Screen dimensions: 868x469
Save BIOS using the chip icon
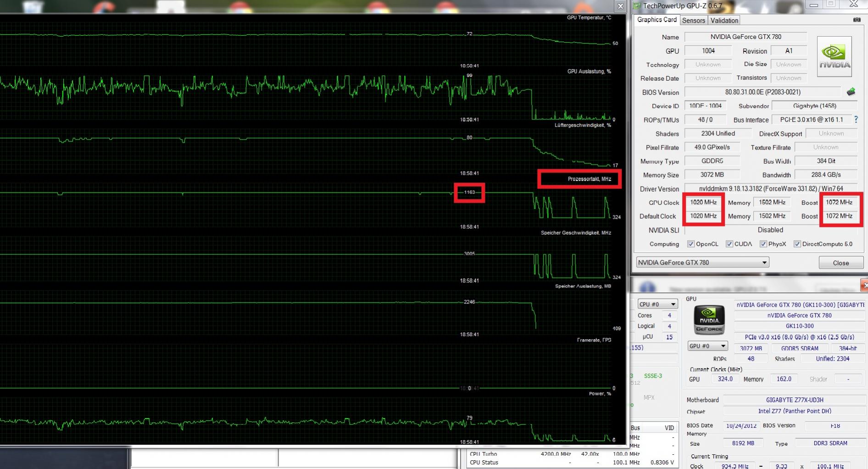click(851, 92)
